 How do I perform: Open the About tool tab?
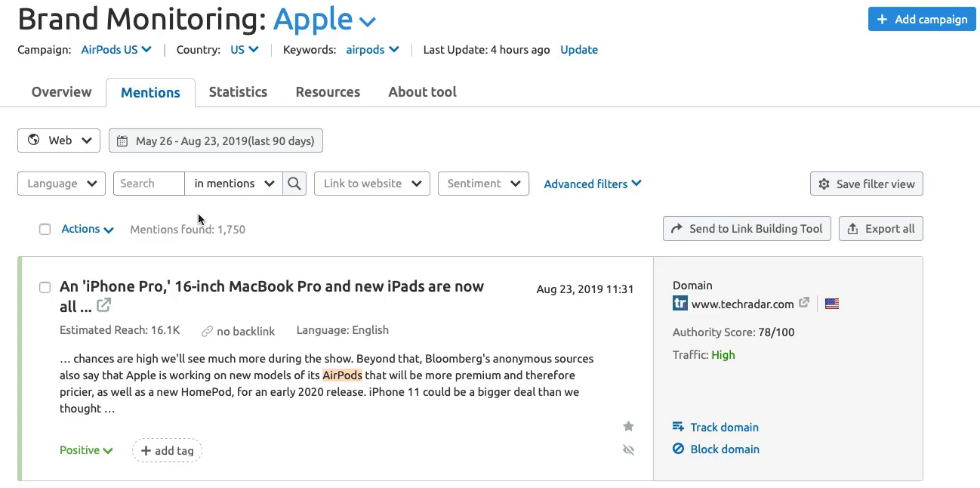coord(422,92)
